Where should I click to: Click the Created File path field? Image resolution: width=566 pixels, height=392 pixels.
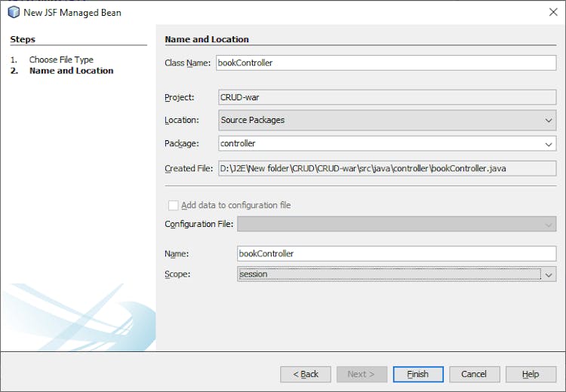pyautogui.click(x=385, y=168)
